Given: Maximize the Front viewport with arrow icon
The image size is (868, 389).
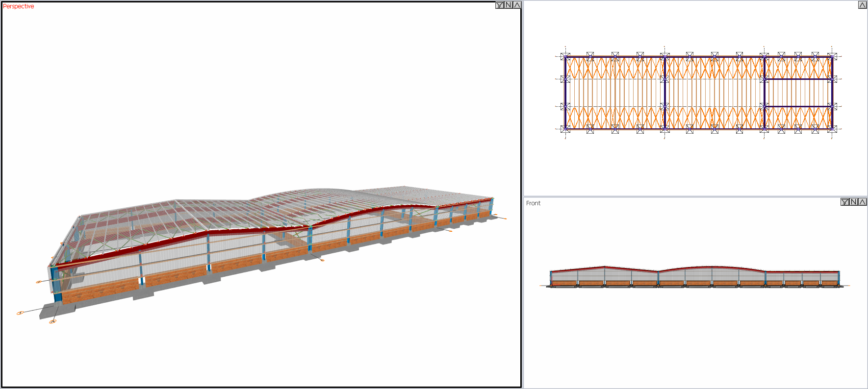Looking at the screenshot, I should [862, 202].
